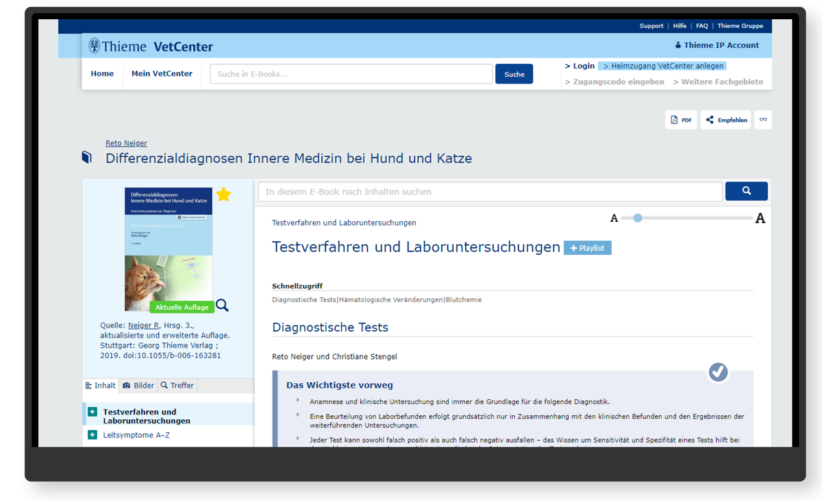Click the link icon button beside Empfehlen

click(763, 120)
